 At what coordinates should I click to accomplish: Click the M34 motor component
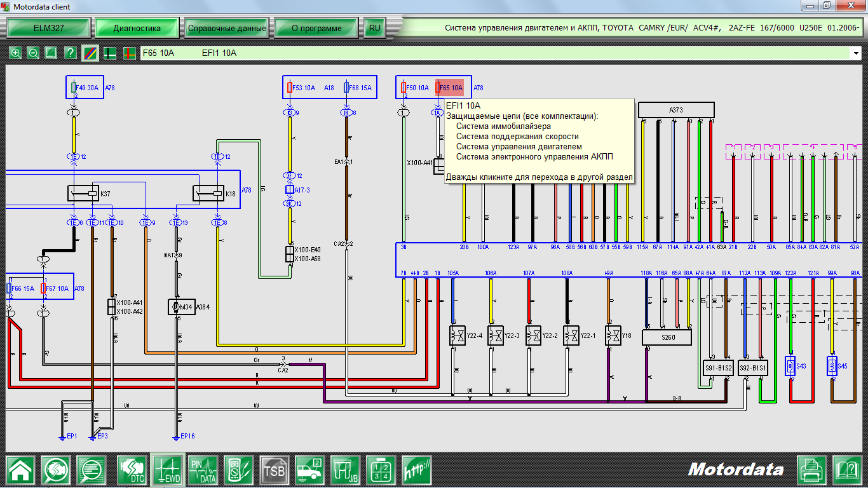coord(180,308)
